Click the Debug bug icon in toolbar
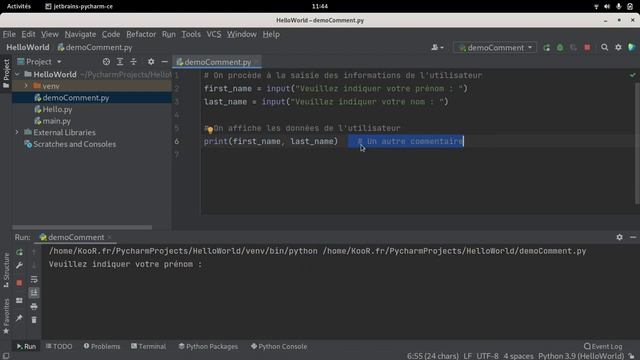Viewport: 640px width, 360px height. click(560, 48)
